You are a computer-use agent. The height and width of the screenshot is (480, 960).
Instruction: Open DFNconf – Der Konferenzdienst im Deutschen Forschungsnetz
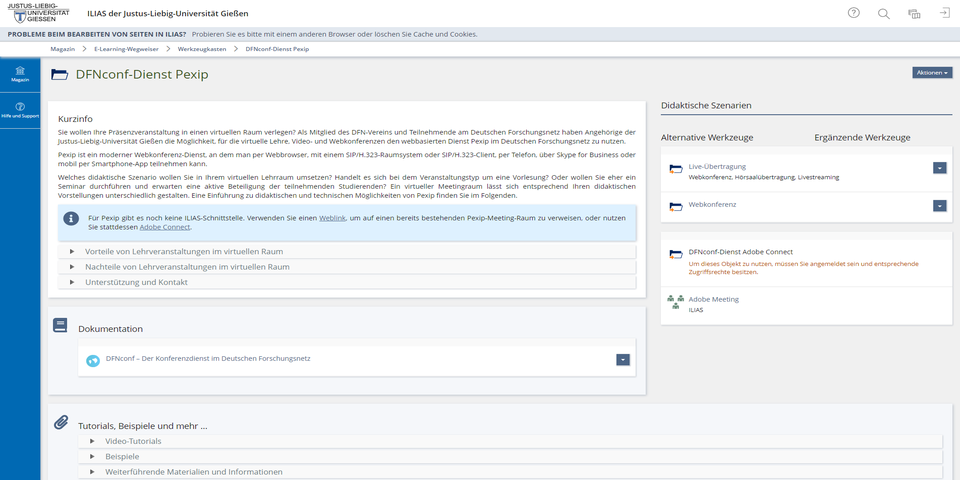click(x=208, y=358)
